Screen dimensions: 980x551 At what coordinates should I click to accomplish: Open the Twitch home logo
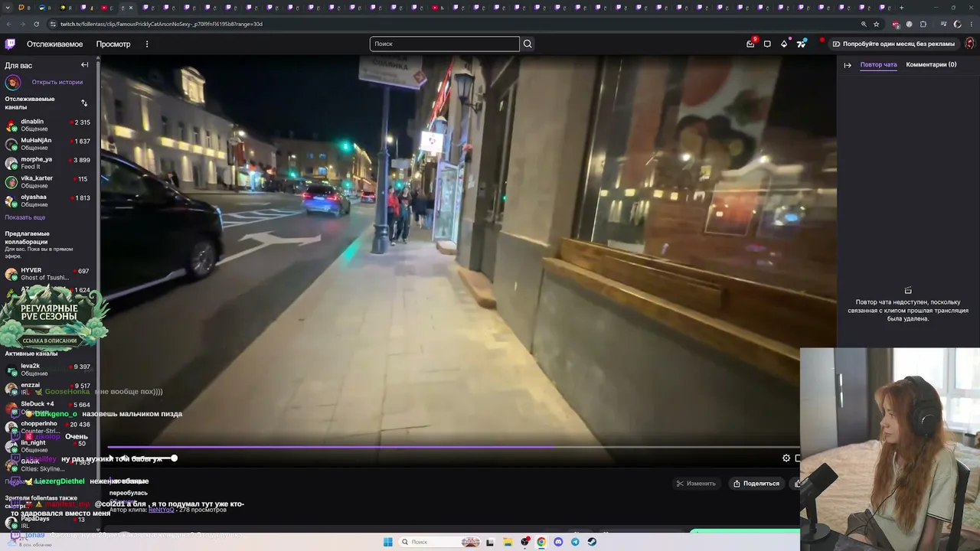pyautogui.click(x=10, y=44)
